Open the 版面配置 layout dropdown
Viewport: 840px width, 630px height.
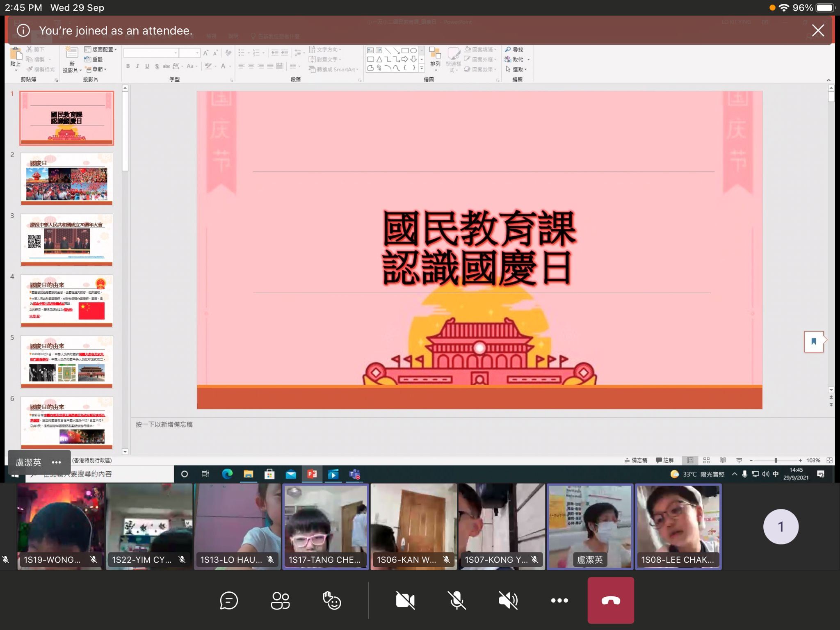[x=100, y=50]
